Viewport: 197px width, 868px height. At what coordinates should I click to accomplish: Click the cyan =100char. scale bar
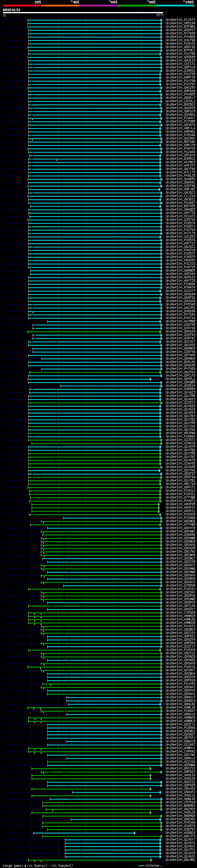[x=141, y=866]
